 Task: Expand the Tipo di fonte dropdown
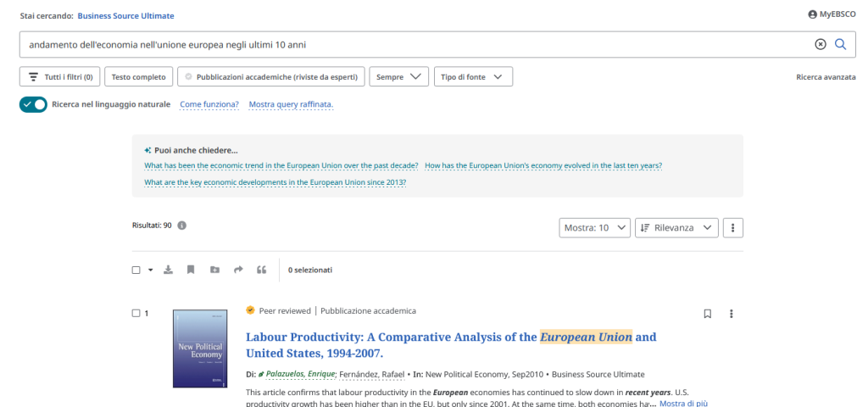[473, 77]
